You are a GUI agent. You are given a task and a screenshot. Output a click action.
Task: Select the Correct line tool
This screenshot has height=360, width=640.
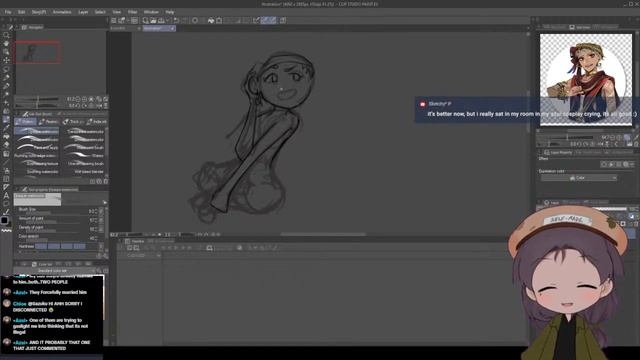6,212
